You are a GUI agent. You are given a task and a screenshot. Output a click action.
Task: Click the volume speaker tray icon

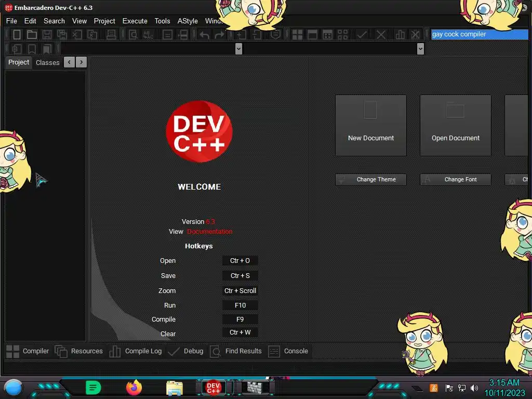point(474,388)
